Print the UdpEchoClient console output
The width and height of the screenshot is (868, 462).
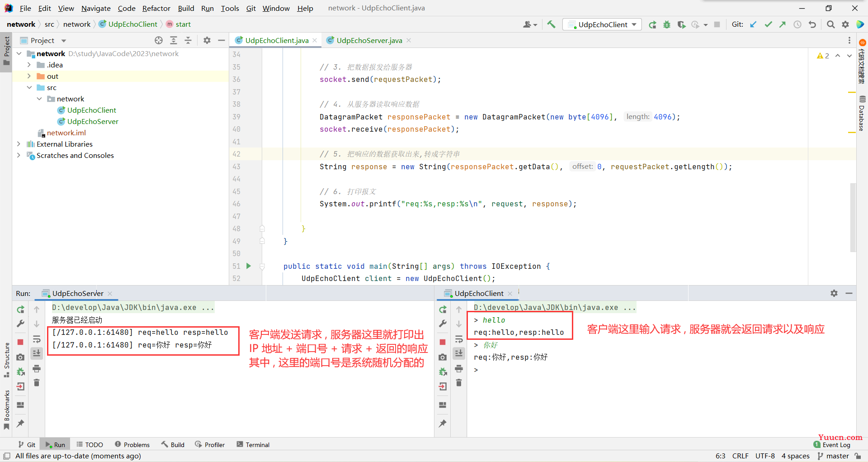tap(459, 368)
